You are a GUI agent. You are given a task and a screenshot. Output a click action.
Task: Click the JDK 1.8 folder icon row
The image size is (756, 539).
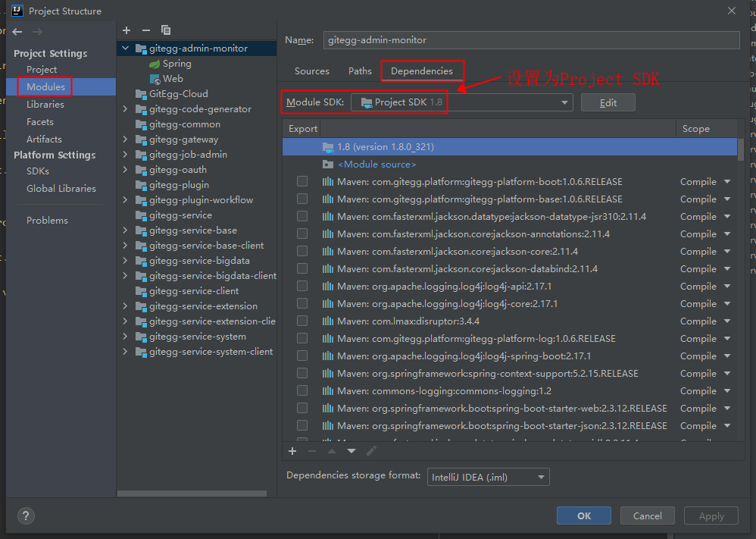pyautogui.click(x=328, y=147)
